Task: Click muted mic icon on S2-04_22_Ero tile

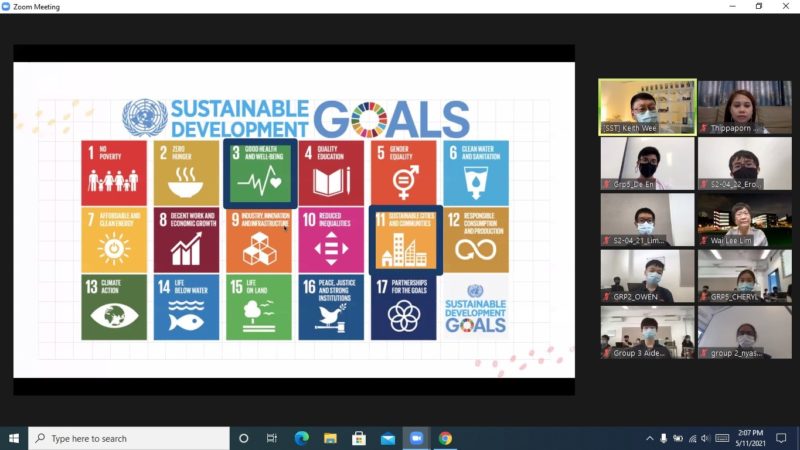Action: pos(705,184)
